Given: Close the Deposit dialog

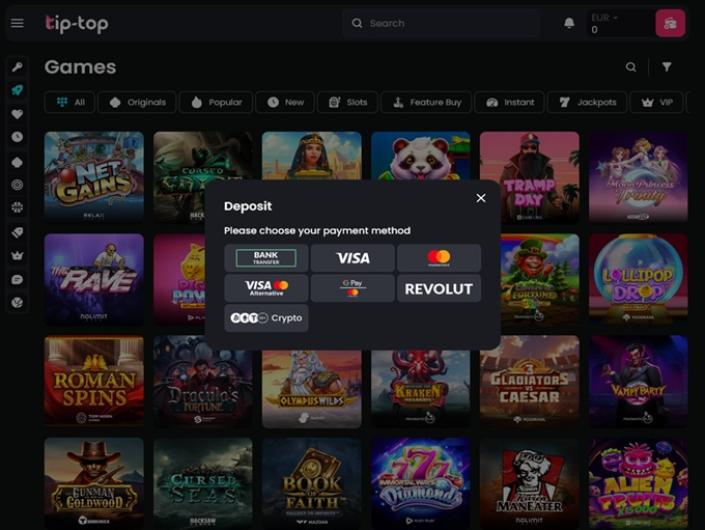Looking at the screenshot, I should tap(481, 198).
